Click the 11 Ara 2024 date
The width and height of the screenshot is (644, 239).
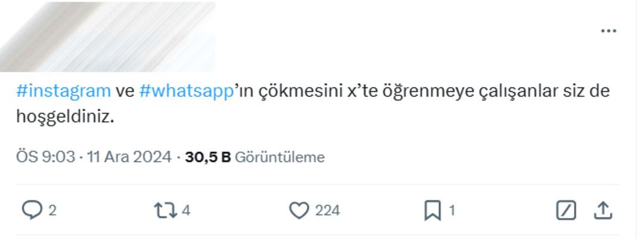129,157
